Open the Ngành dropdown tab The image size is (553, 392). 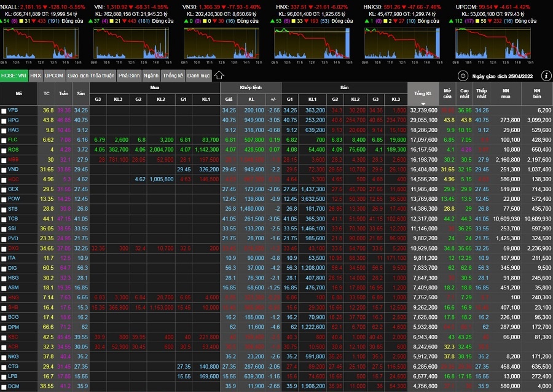coord(151,76)
